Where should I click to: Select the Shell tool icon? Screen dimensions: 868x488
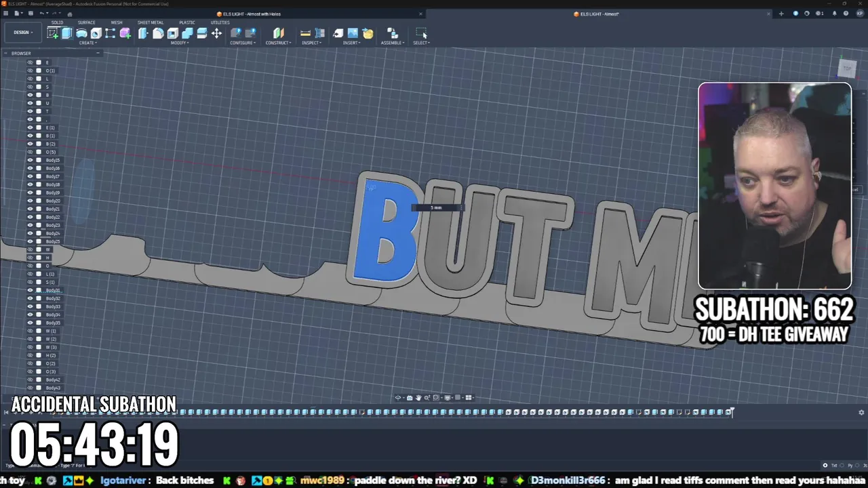[172, 33]
